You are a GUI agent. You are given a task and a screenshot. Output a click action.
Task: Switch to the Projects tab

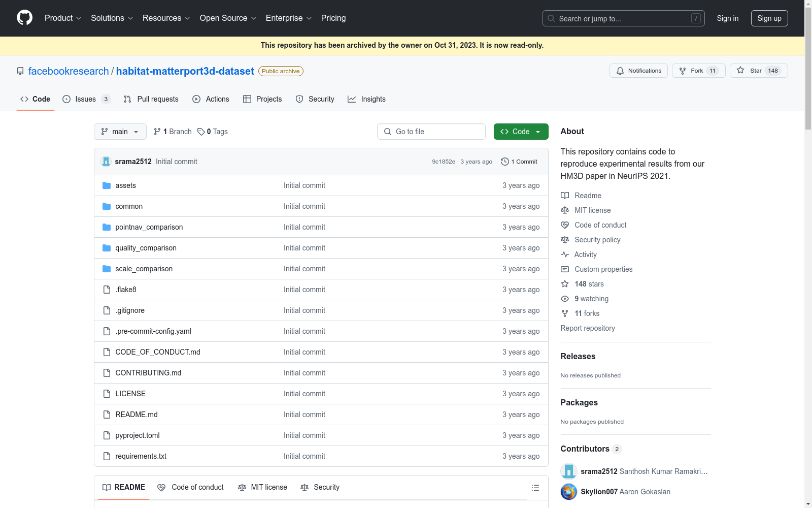(x=262, y=99)
